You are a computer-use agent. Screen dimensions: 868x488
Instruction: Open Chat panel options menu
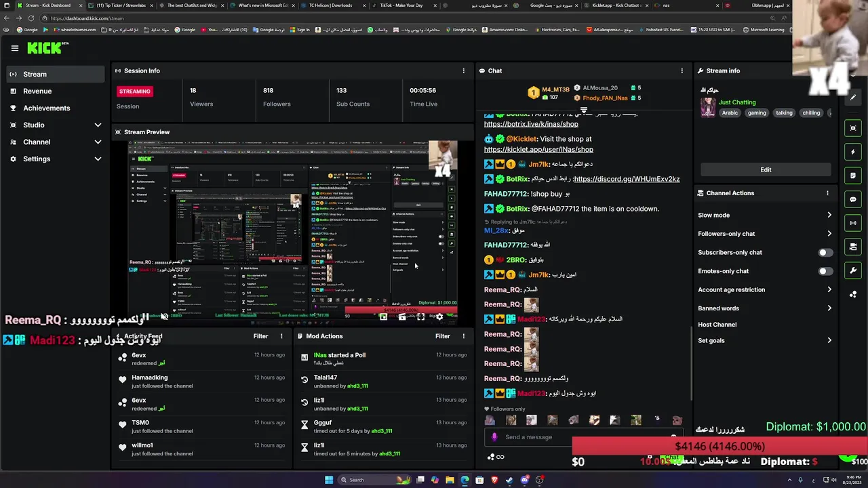682,70
